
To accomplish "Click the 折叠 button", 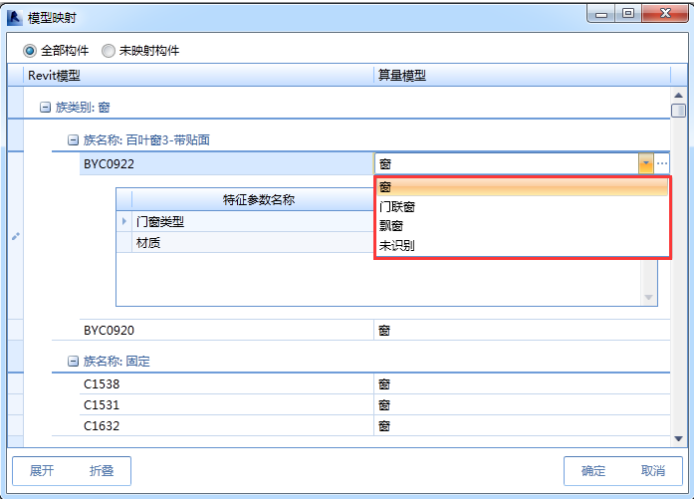I will [102, 471].
